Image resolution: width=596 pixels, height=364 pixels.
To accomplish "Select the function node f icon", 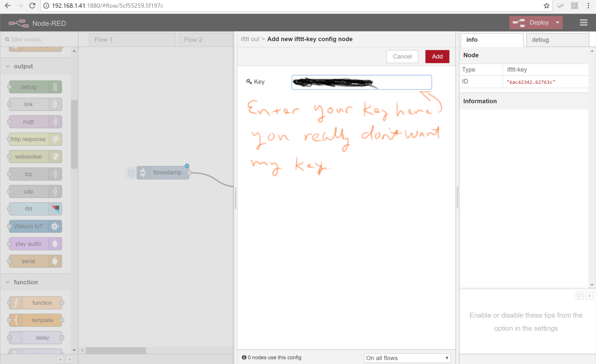I will 16,303.
